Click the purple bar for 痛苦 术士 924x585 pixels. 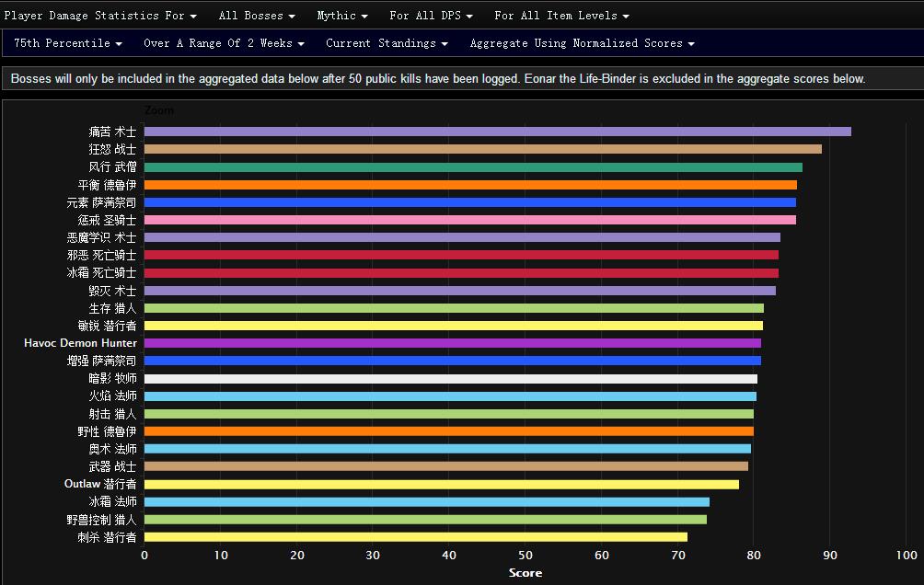point(497,132)
